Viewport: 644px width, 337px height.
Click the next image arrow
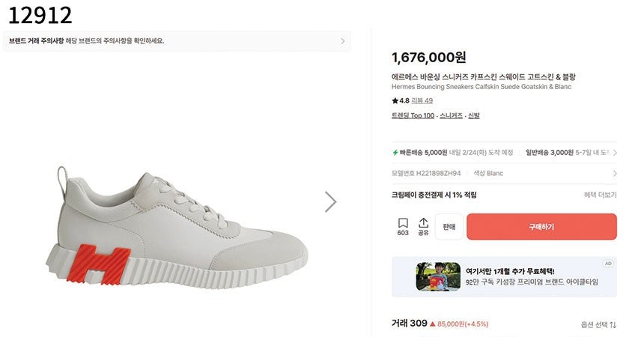pyautogui.click(x=330, y=201)
